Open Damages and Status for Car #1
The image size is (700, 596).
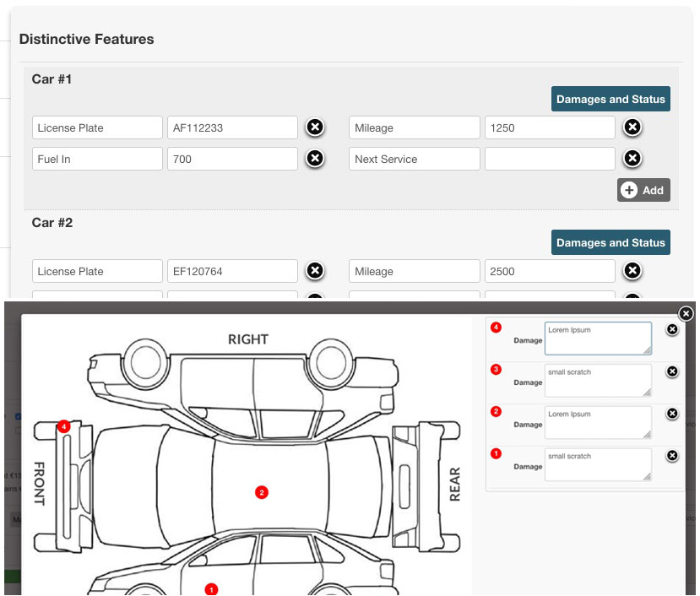(x=610, y=99)
